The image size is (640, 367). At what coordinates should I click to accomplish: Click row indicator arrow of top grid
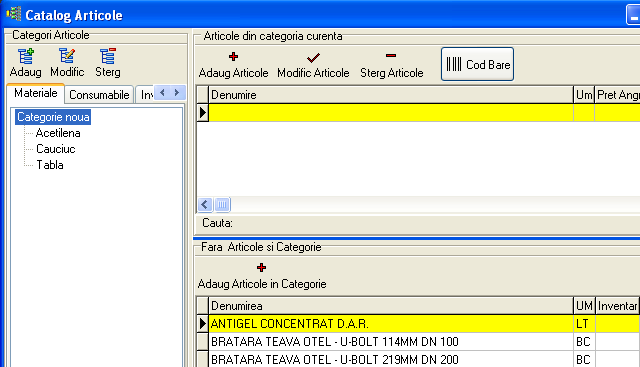click(x=203, y=113)
